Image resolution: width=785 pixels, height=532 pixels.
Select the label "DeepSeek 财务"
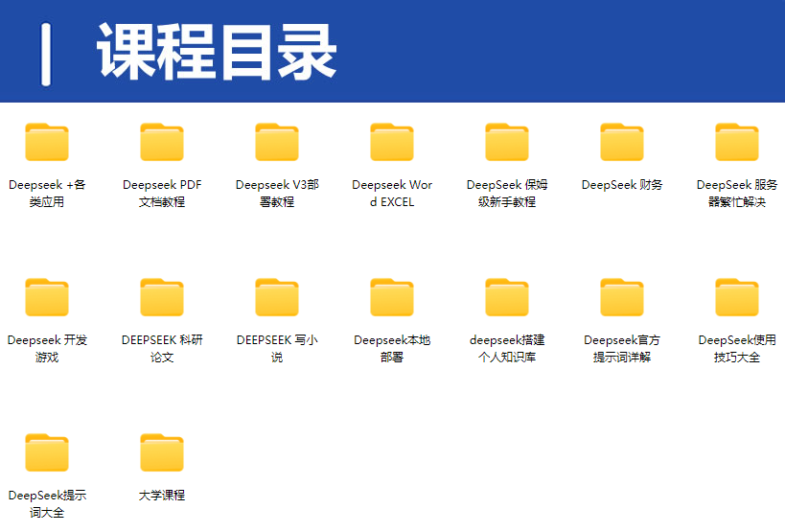622,185
